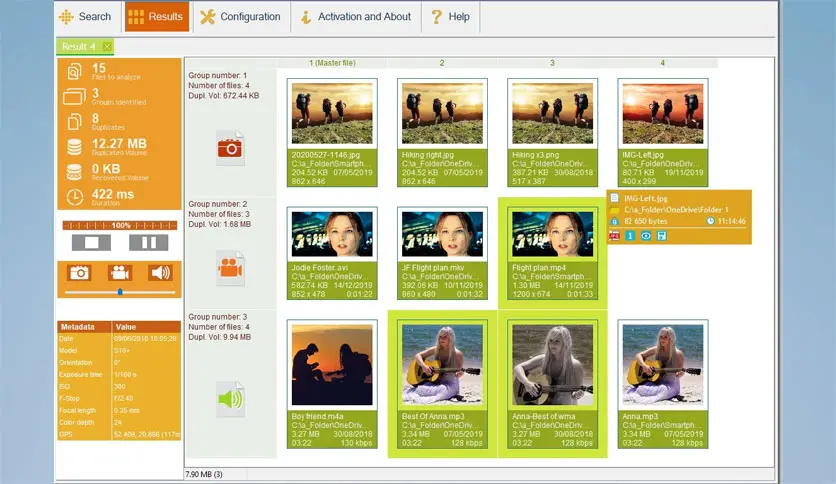Click the Exposure time metadata row
This screenshot has width=836, height=484.
(119, 374)
